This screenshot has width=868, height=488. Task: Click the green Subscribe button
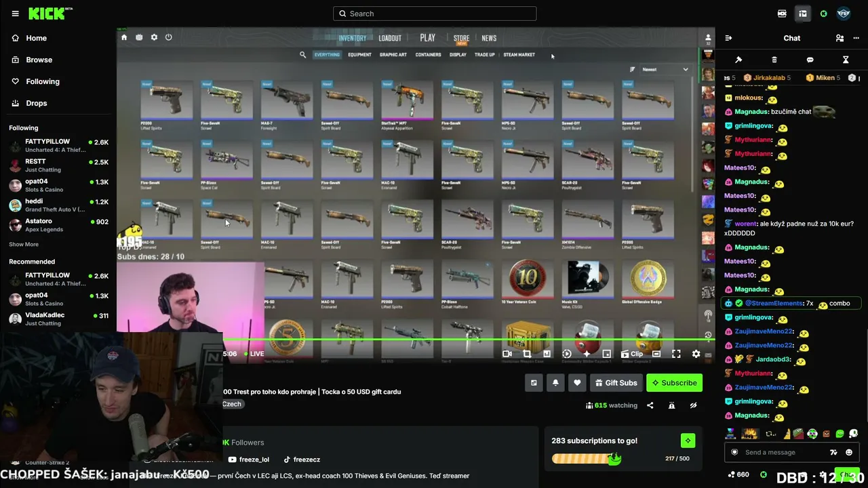(x=674, y=383)
